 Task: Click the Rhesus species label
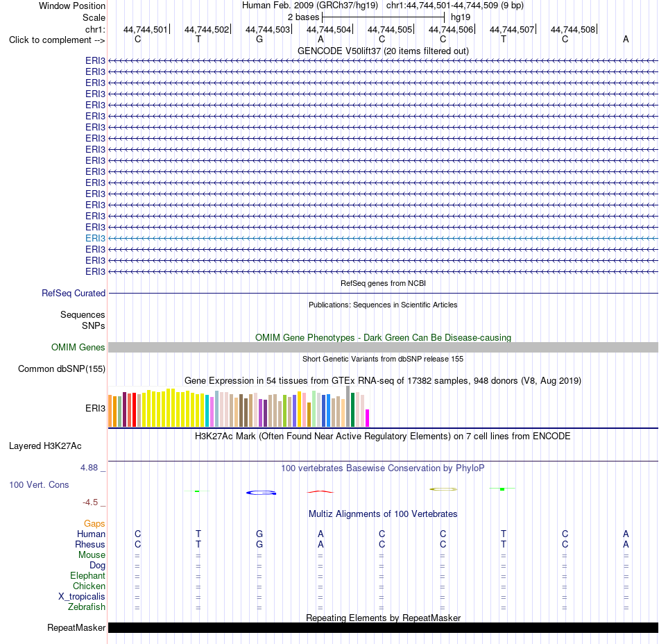pos(90,544)
